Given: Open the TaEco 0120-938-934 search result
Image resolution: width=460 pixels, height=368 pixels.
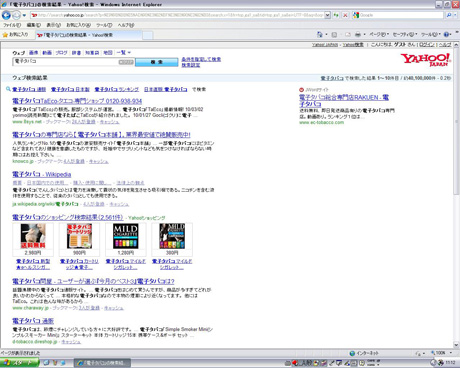Looking at the screenshot, I should (77, 101).
